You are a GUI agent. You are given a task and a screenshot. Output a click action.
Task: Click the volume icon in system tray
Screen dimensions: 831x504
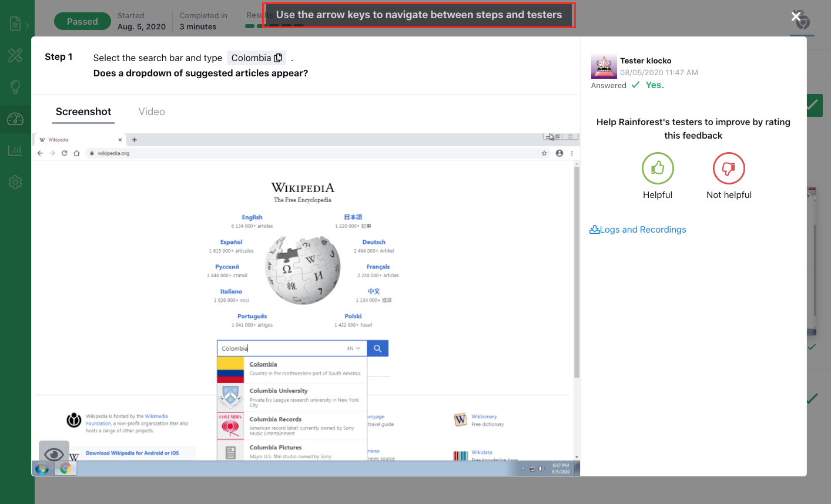tap(541, 469)
